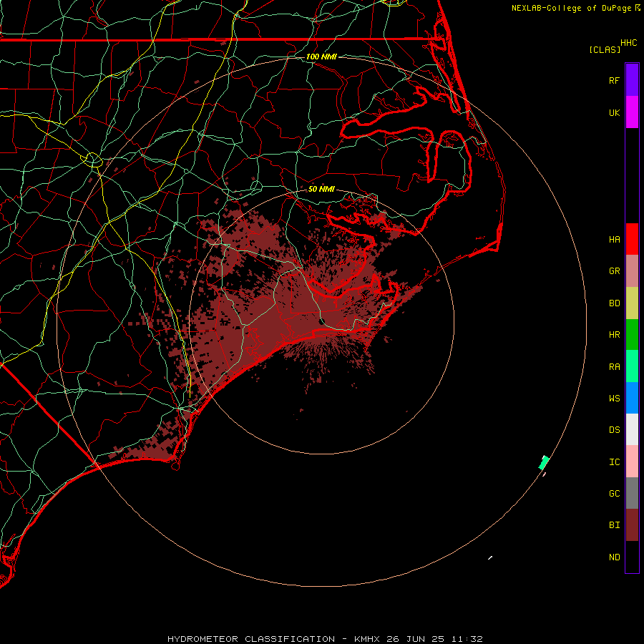The height and width of the screenshot is (644, 644).
Task: Click the mint-green RA echo near the outer ring
Action: [x=544, y=462]
